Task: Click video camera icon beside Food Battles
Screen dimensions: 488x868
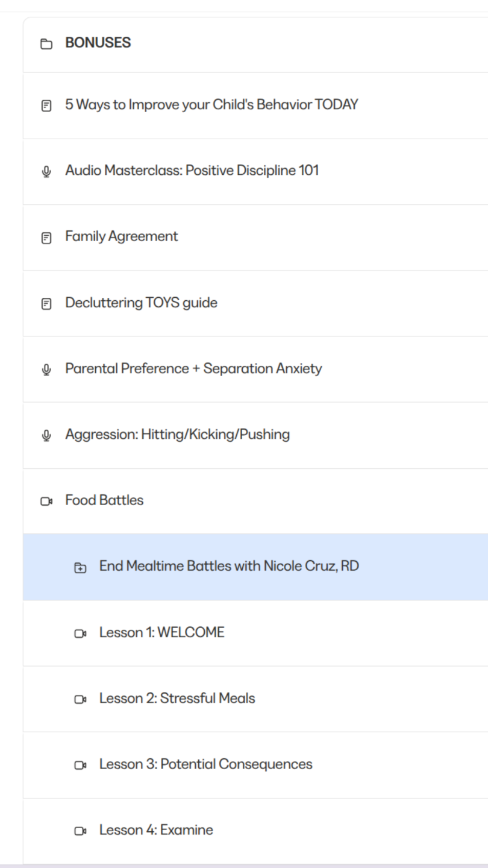Action: pyautogui.click(x=46, y=501)
